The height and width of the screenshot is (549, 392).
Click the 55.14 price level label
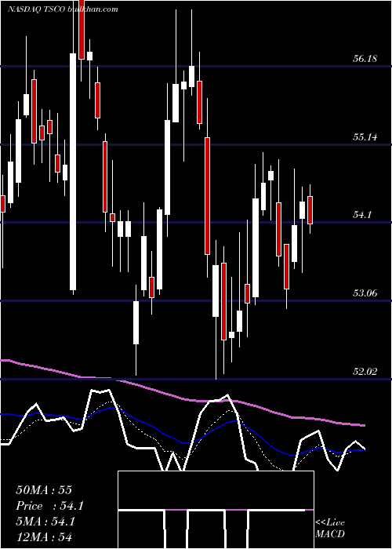tap(365, 137)
